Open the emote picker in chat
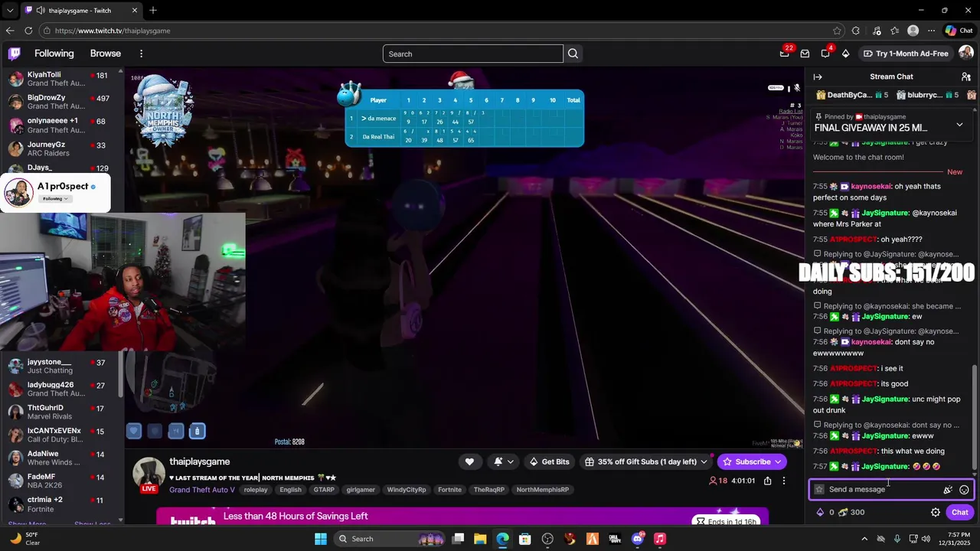980x551 pixels. 964,490
